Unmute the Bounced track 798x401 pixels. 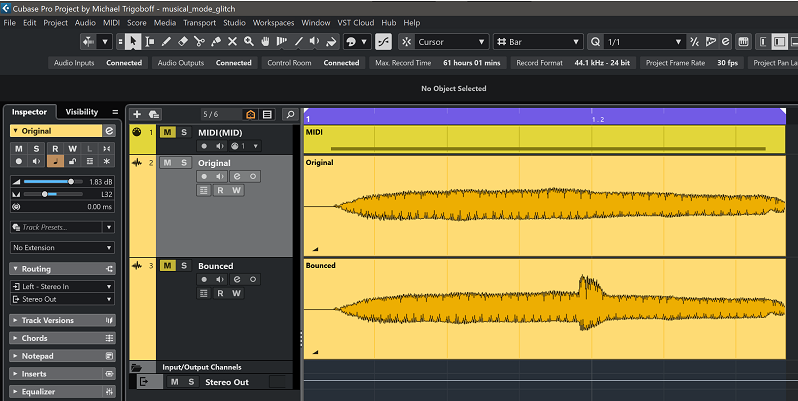pyautogui.click(x=167, y=265)
